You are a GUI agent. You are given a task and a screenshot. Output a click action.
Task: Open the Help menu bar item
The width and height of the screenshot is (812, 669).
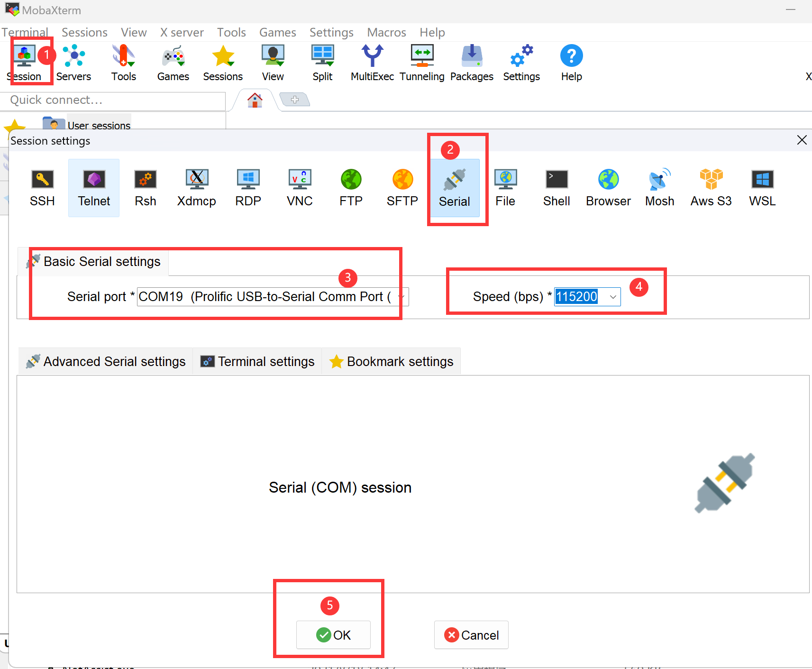tap(432, 32)
